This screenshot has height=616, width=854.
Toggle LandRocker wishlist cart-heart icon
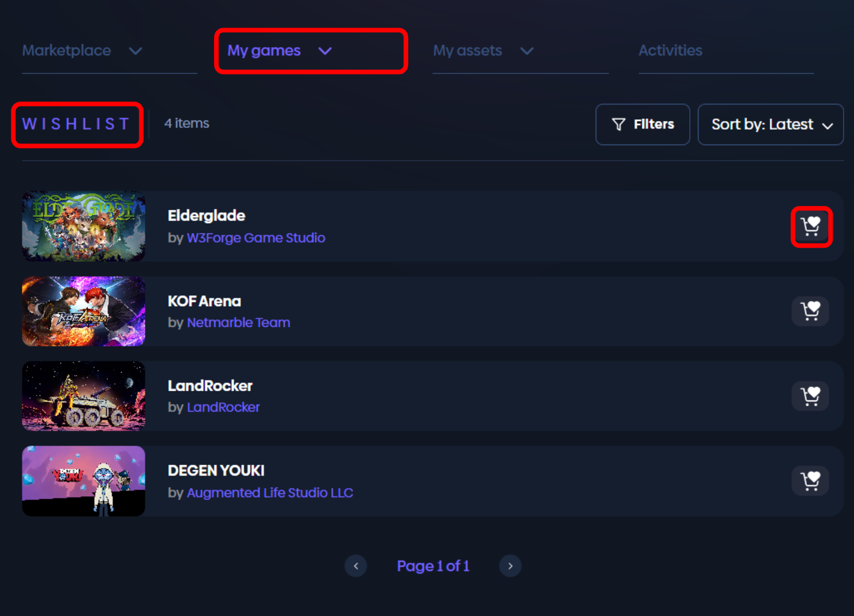coord(810,396)
